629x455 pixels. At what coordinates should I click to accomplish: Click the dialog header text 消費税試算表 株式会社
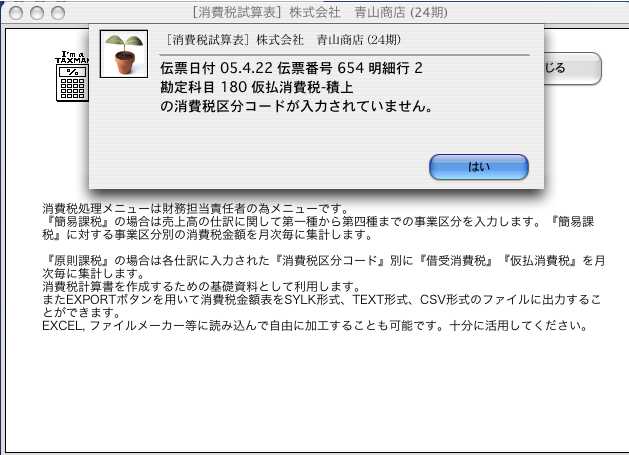click(283, 40)
